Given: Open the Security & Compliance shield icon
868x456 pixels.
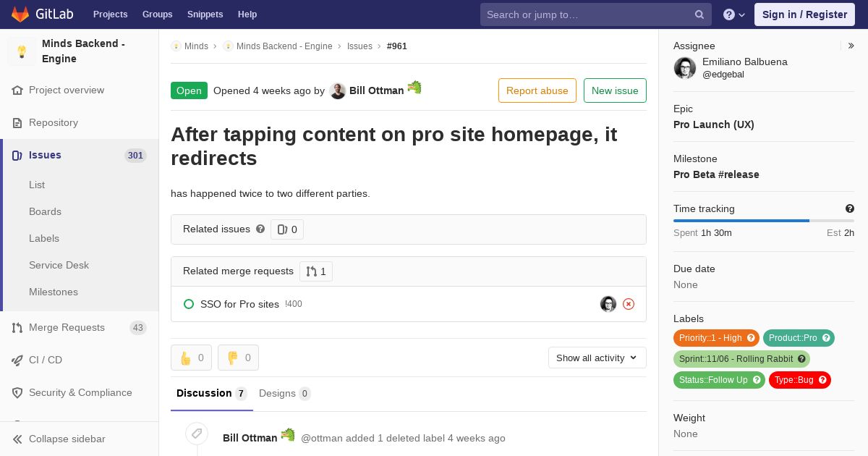Looking at the screenshot, I should click(17, 392).
